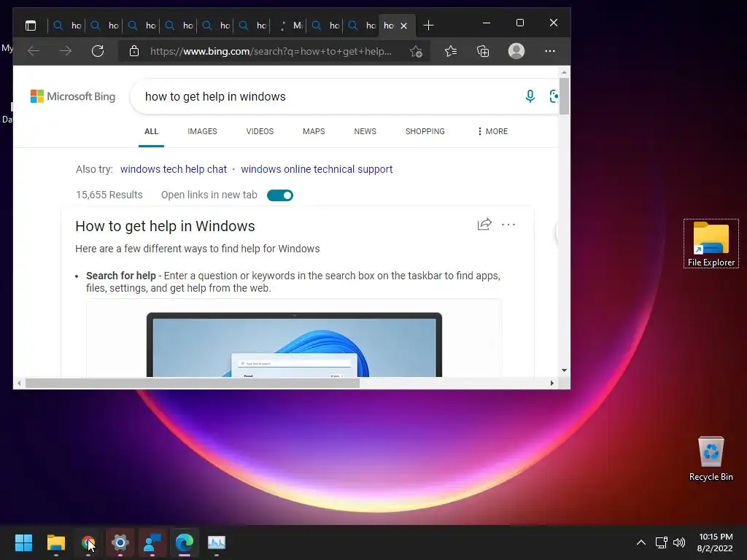Screen dimensions: 747x560
Task: Refresh the Bing search page
Action: [x=98, y=51]
